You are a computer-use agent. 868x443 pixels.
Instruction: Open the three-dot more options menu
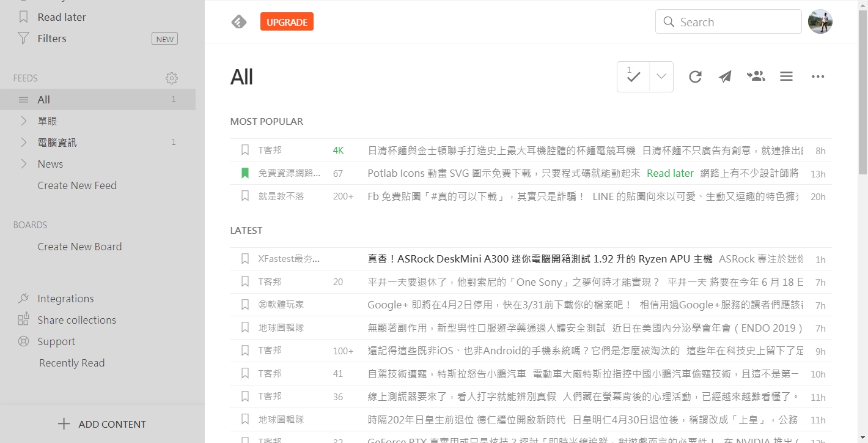point(818,76)
